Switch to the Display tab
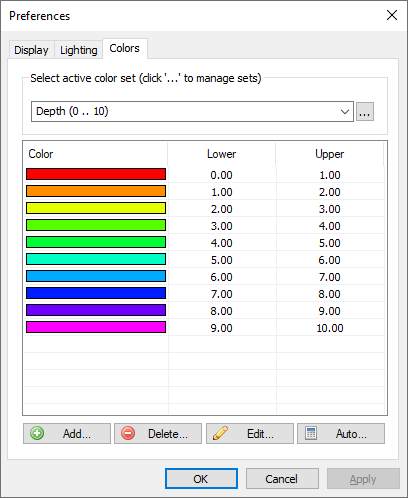 point(31,50)
